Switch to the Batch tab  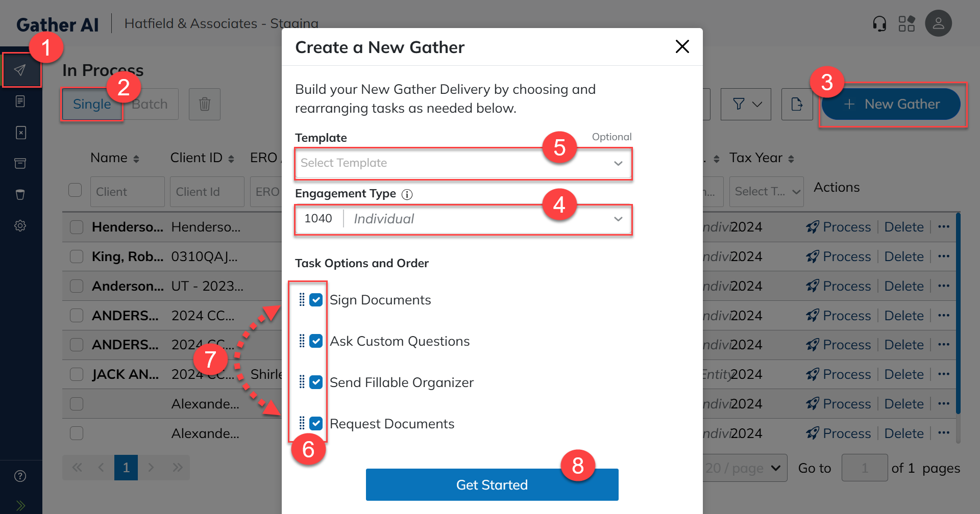tap(151, 104)
